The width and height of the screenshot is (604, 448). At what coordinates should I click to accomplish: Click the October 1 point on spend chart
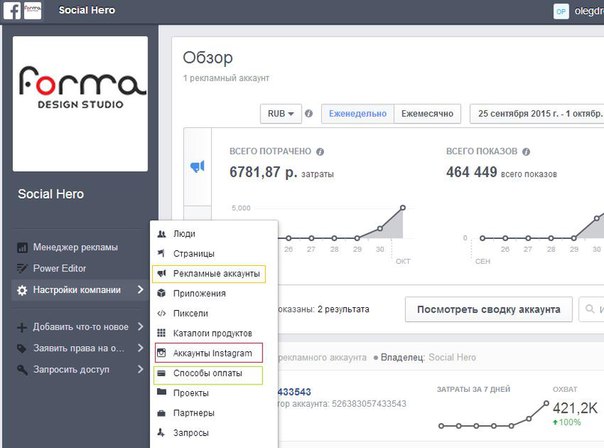(x=403, y=208)
